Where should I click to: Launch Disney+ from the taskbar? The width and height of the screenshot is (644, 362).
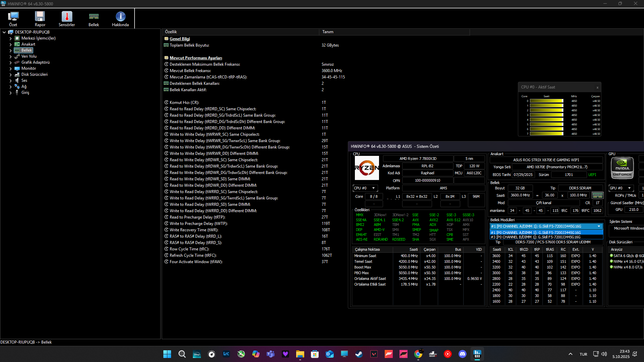[x=197, y=354]
